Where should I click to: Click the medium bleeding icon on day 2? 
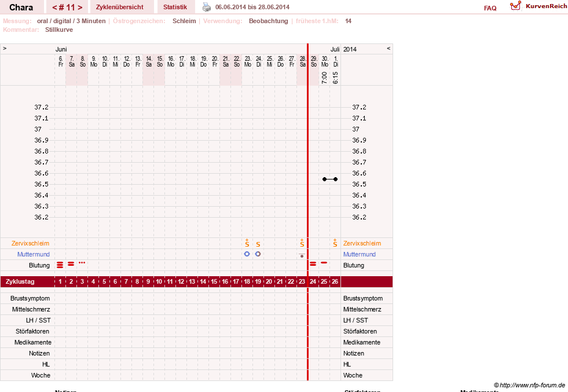(x=71, y=264)
